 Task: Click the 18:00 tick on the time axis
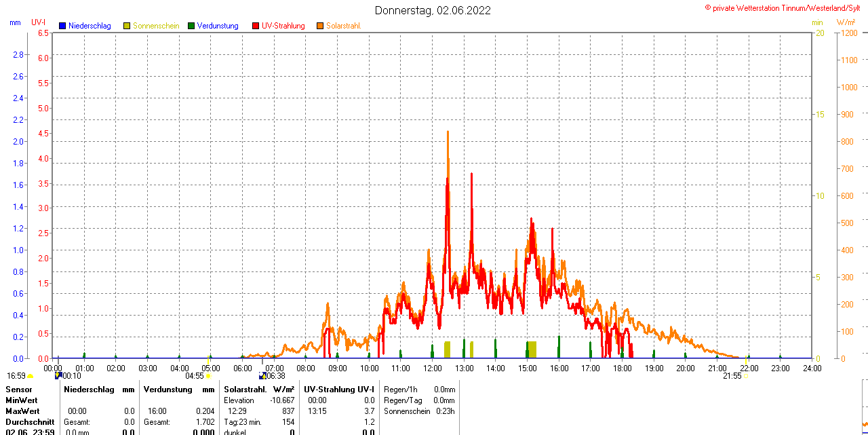pyautogui.click(x=622, y=368)
